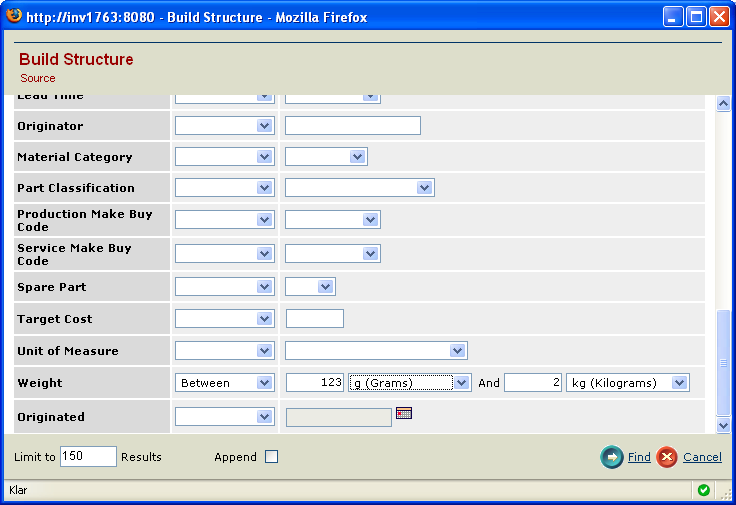Screen dimensions: 736x505
Task: Click the Find link
Action: point(639,457)
